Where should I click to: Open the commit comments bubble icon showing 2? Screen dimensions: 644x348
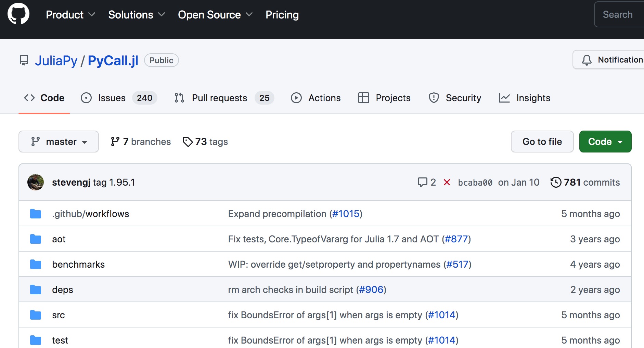tap(423, 182)
